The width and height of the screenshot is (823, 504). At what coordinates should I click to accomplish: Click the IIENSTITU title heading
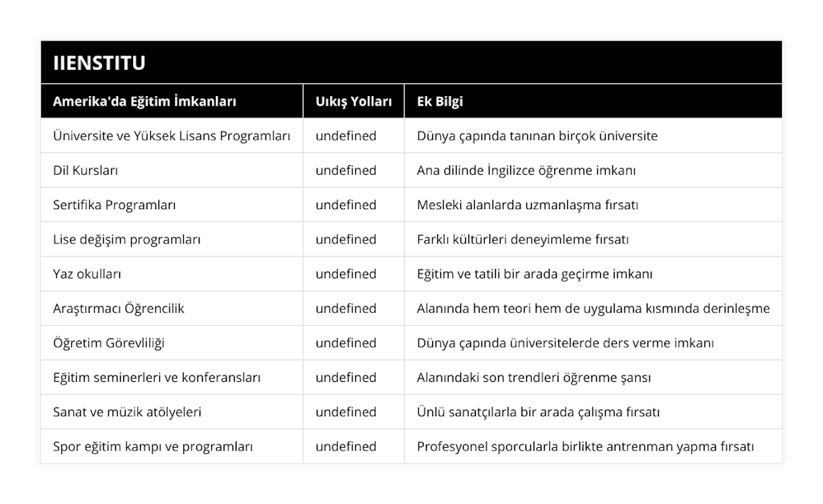coord(99,63)
